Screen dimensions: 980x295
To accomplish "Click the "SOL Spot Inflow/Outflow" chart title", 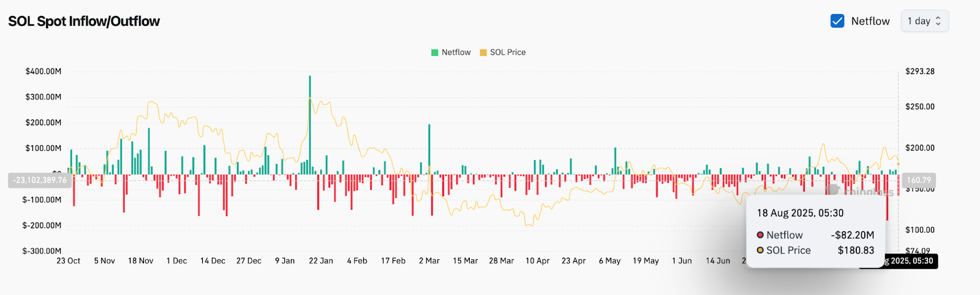I will click(x=84, y=21).
